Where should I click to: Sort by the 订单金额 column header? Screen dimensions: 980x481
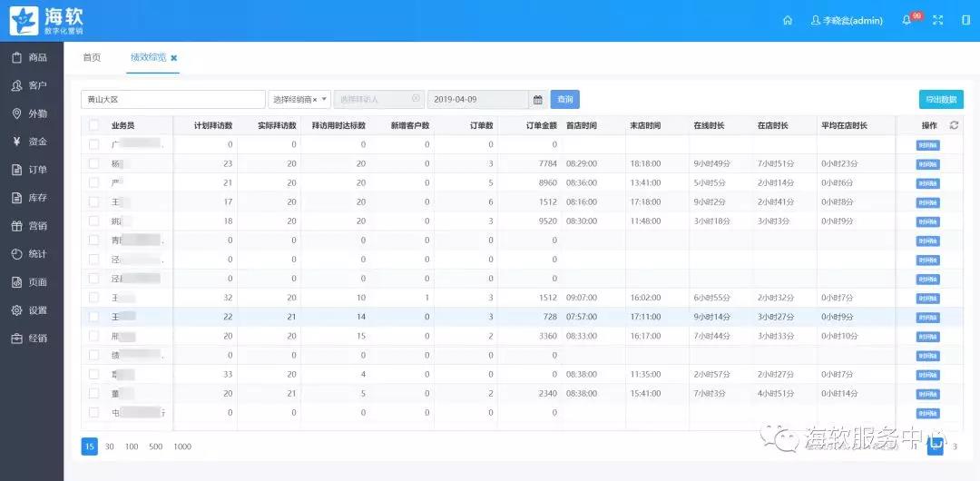pos(541,126)
